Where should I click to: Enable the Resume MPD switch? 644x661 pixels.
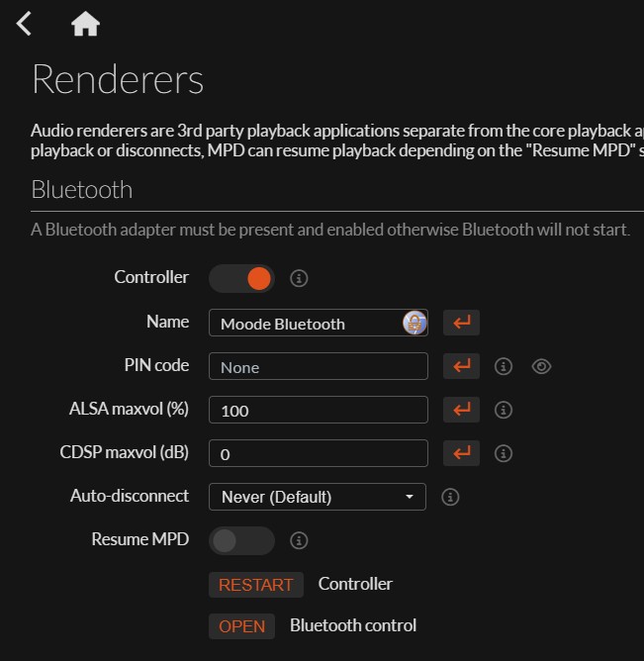[241, 540]
